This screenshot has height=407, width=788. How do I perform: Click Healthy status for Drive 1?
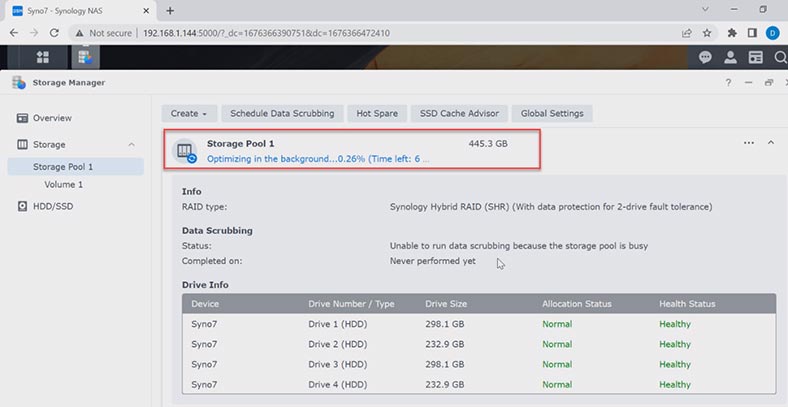coord(675,324)
